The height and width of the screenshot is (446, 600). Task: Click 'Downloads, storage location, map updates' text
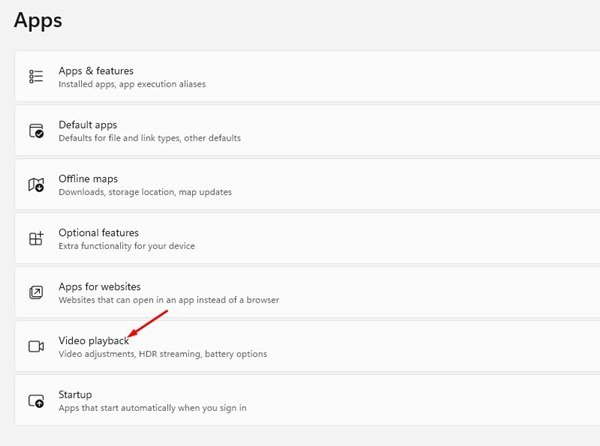pos(145,192)
